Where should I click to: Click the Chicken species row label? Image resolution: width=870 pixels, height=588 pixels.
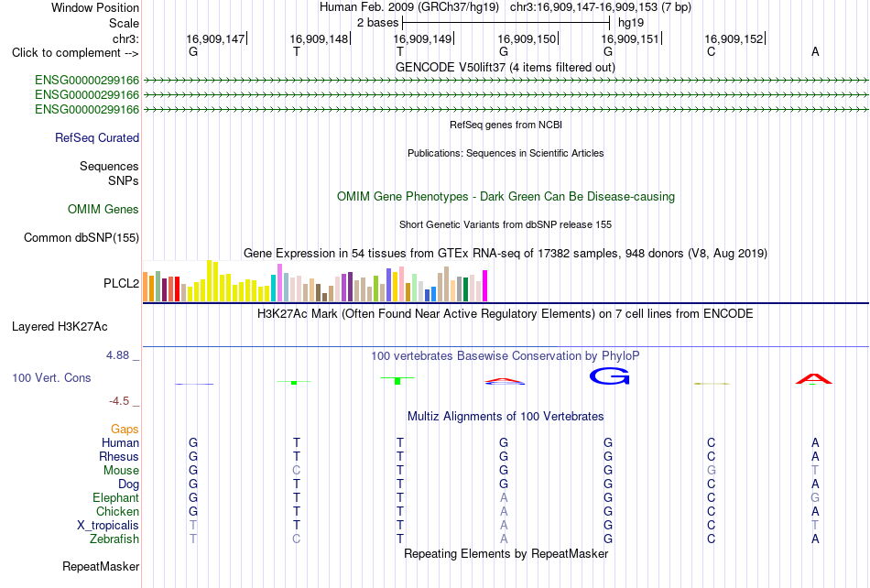point(117,511)
